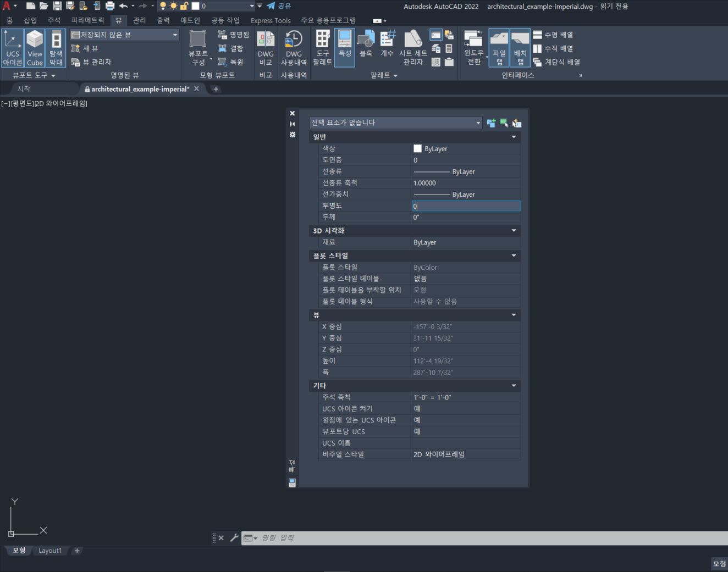Click 명명됨 named viewports
Viewport: 728px width, 572px height.
pyautogui.click(x=234, y=35)
